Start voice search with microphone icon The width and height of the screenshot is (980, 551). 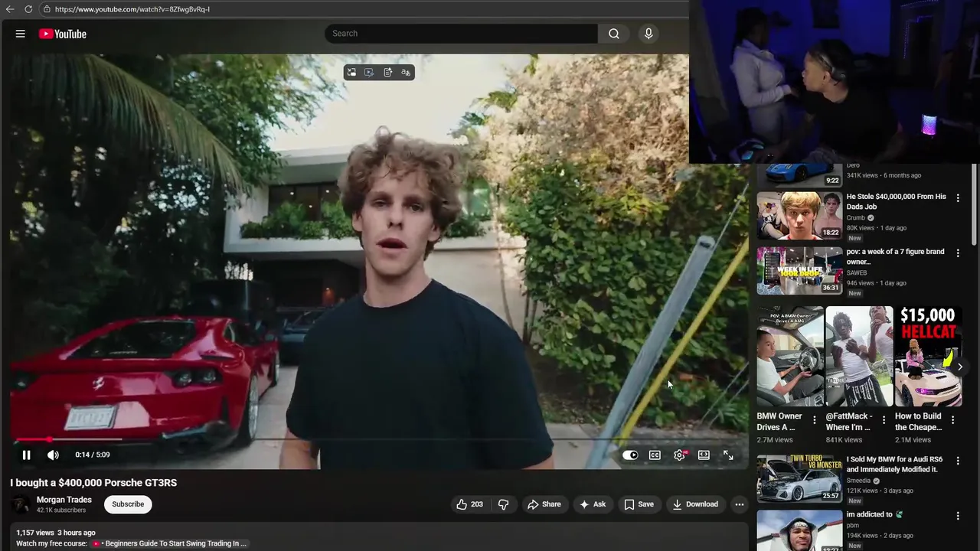click(648, 34)
